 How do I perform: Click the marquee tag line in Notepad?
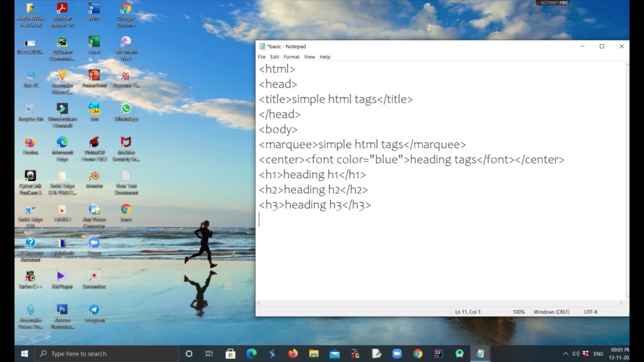click(x=362, y=144)
